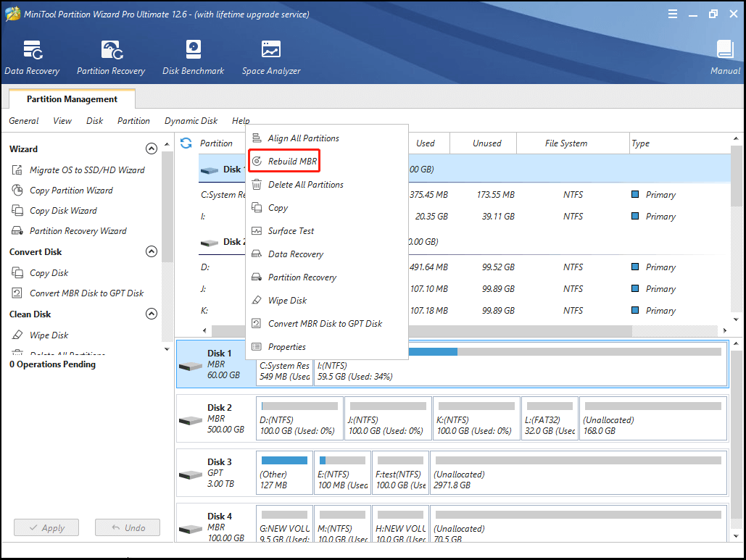Image resolution: width=746 pixels, height=560 pixels.
Task: Select the M:(NTFS) partition block on Disk 4
Action: [342, 525]
